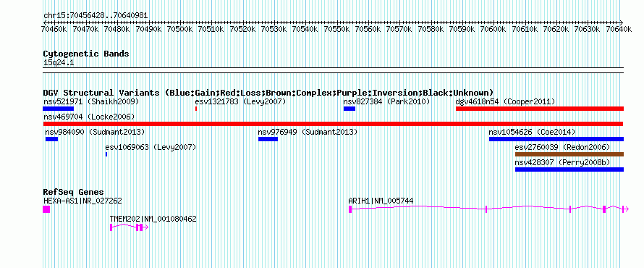Image resolution: width=644 pixels, height=268 pixels.
Task: Click the blue bar under nsv521971
Action: [x=58, y=109]
